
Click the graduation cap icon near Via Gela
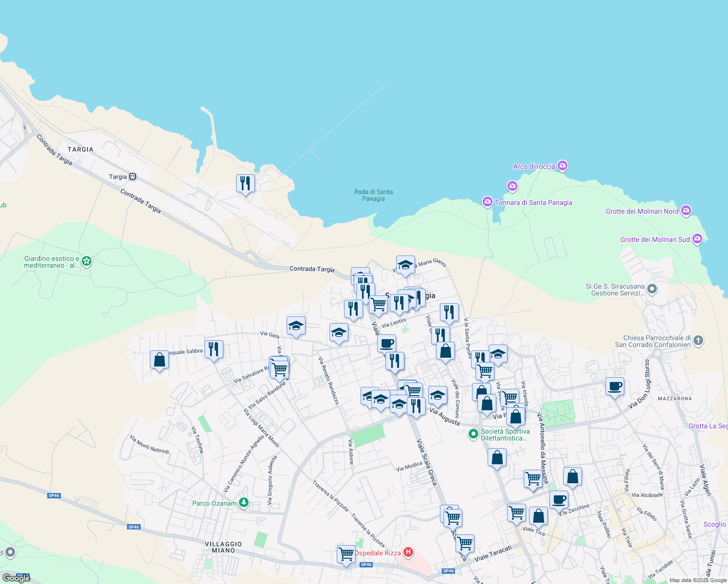[x=296, y=325]
